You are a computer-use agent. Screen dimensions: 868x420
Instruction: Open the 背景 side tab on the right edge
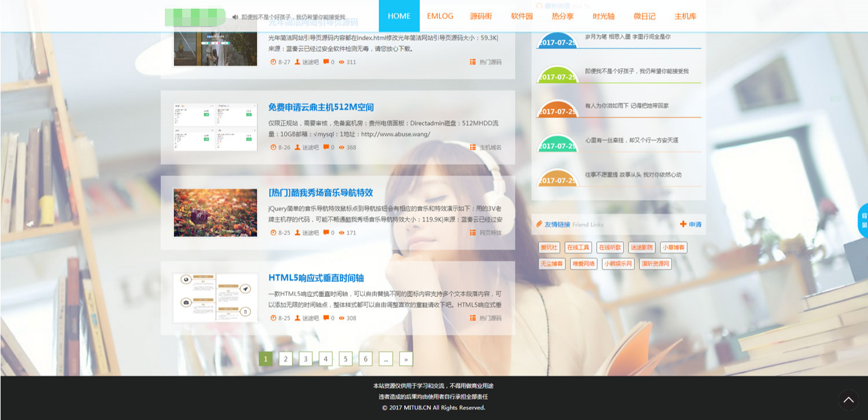tap(863, 221)
